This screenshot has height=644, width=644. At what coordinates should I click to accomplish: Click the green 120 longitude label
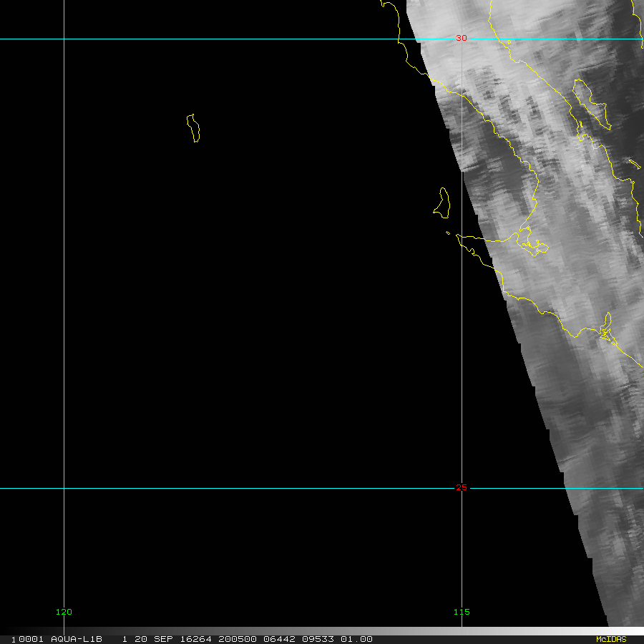pyautogui.click(x=64, y=612)
